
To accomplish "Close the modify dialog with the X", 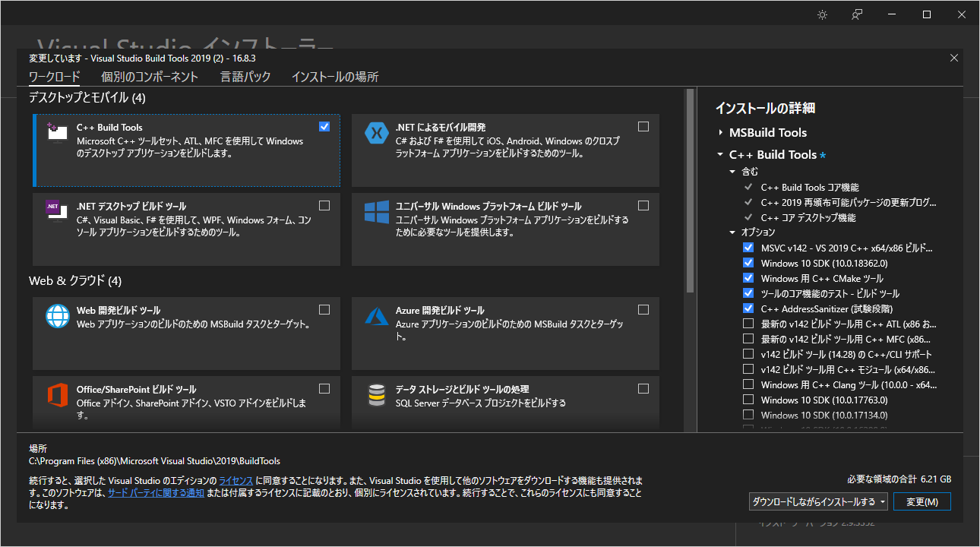I will [x=954, y=58].
